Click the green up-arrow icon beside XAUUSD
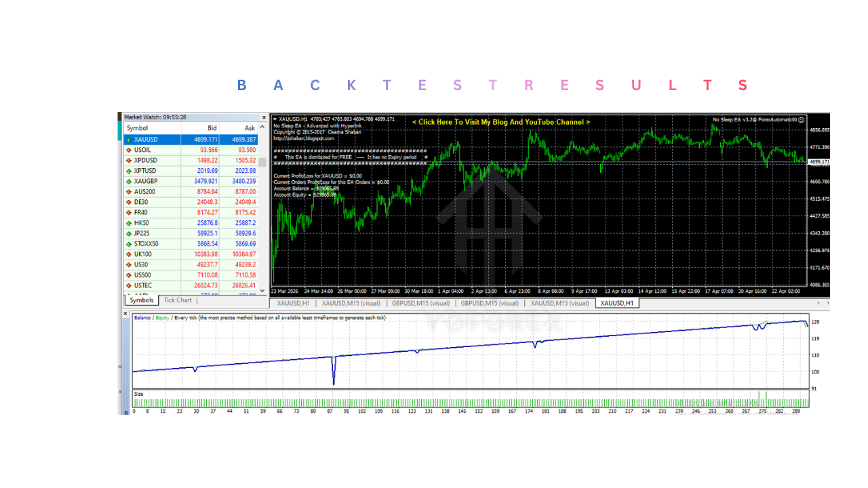The width and height of the screenshot is (868, 488). (x=129, y=139)
